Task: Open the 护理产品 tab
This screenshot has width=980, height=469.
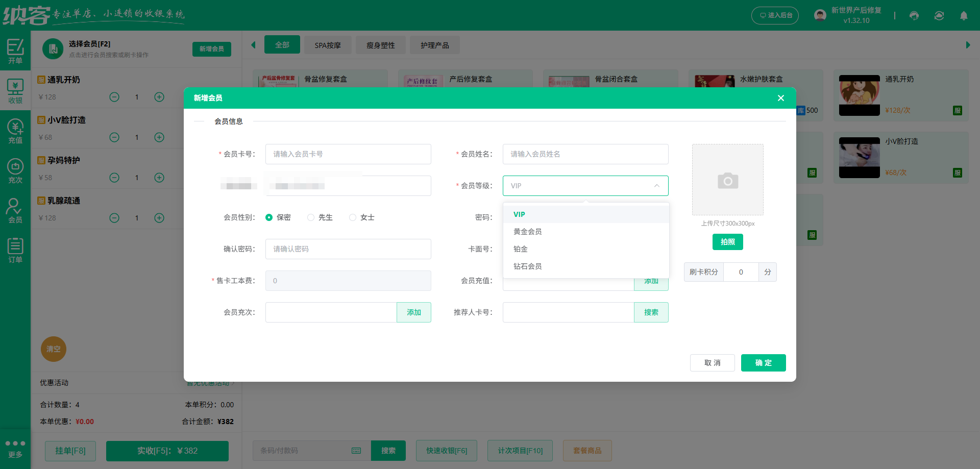Action: click(434, 45)
